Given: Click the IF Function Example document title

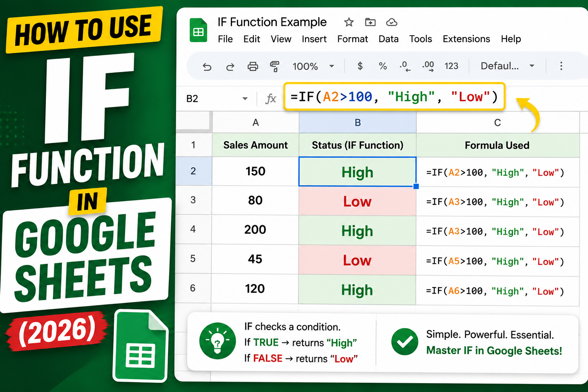Looking at the screenshot, I should click(x=272, y=22).
